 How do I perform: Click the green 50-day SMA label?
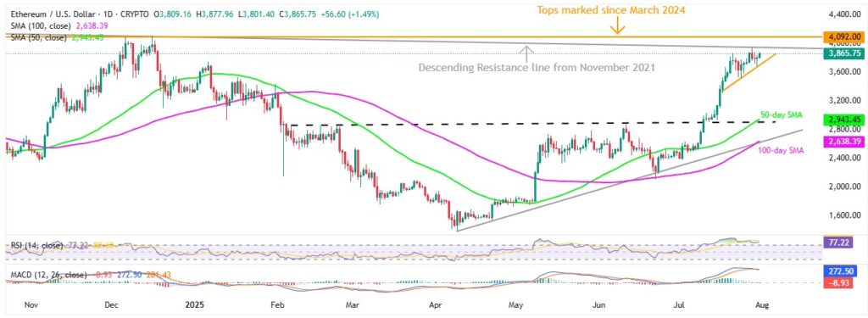pos(781,114)
